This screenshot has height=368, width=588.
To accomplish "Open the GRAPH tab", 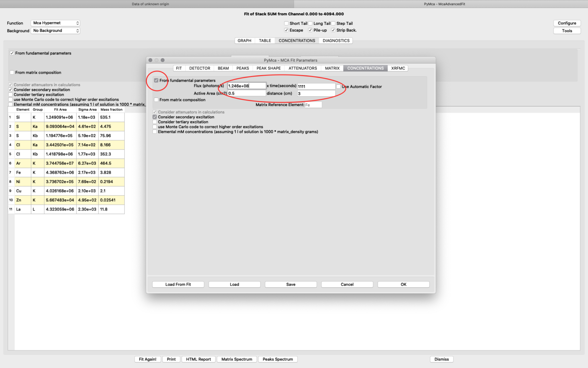I will pyautogui.click(x=244, y=41).
